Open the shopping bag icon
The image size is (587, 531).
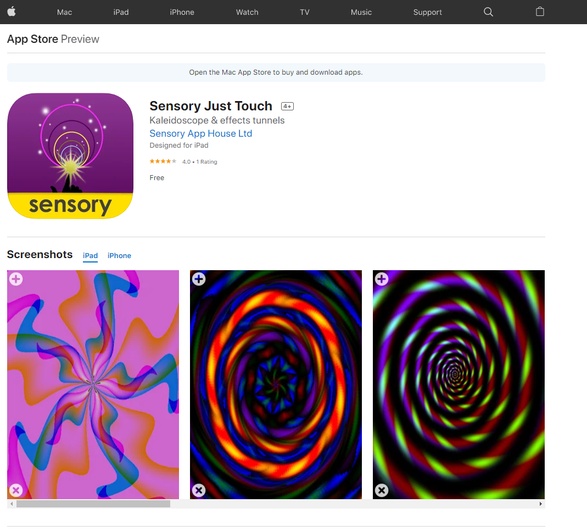tap(539, 12)
